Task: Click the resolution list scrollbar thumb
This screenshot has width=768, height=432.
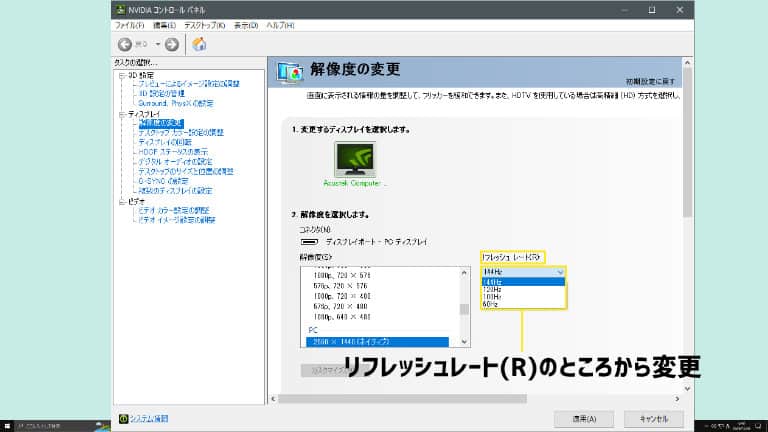Action: tap(464, 309)
